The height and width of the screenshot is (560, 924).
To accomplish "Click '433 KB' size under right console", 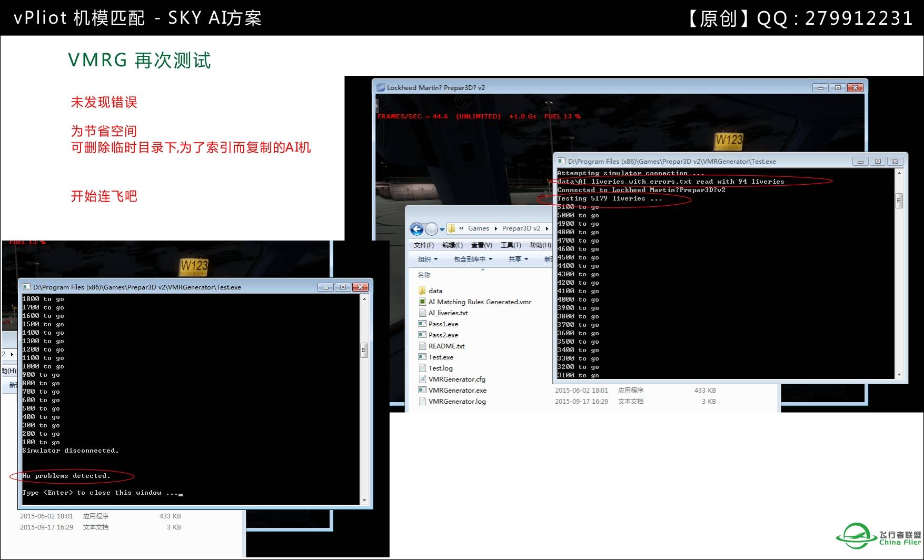I will tap(705, 390).
